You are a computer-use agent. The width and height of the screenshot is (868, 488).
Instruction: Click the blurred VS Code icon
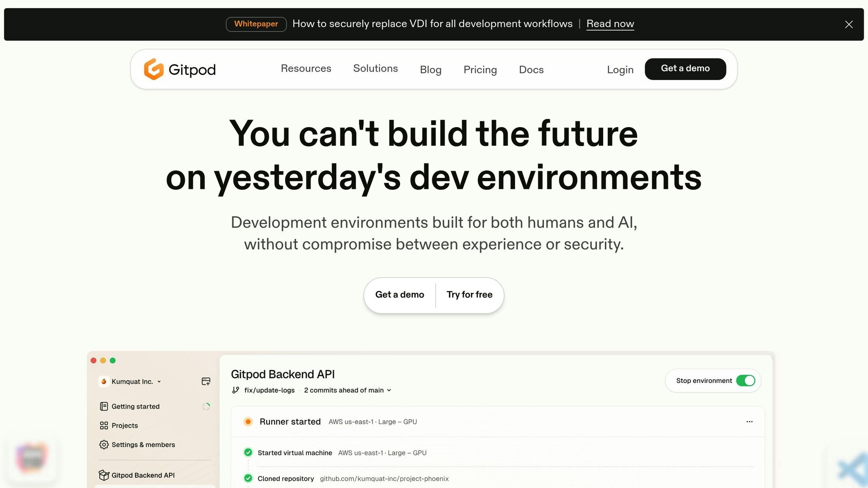tap(853, 469)
